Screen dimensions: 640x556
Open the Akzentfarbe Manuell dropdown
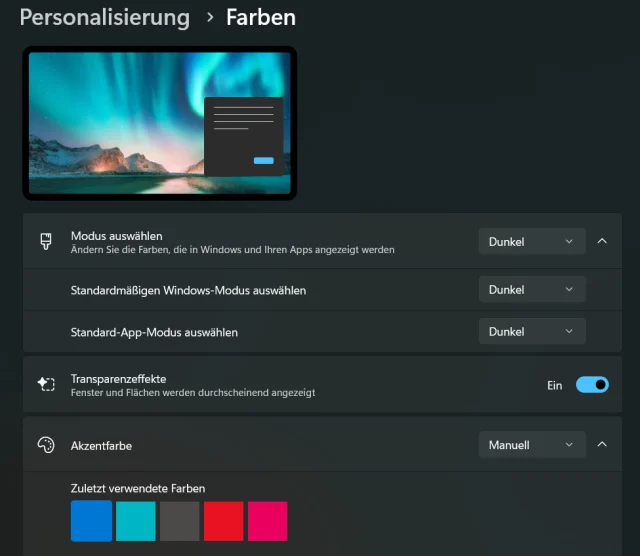(x=532, y=445)
